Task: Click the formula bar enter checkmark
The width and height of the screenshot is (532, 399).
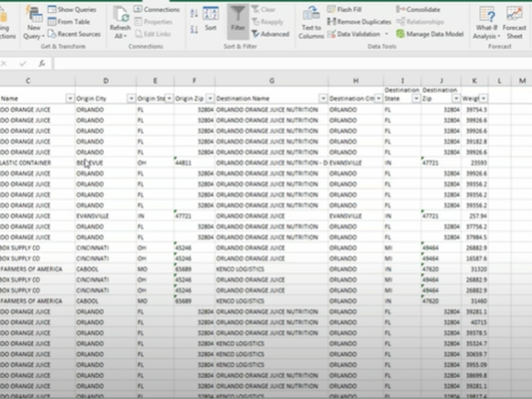Action: (23, 63)
